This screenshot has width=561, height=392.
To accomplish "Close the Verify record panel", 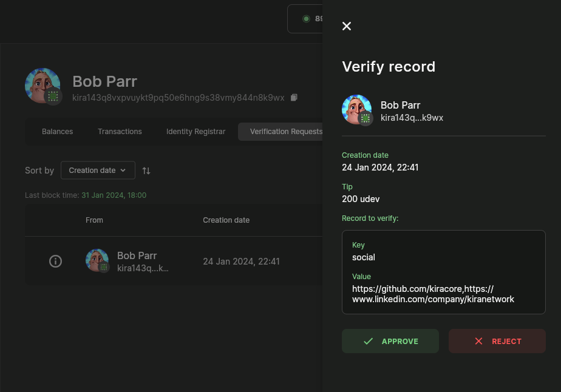I will tap(347, 26).
